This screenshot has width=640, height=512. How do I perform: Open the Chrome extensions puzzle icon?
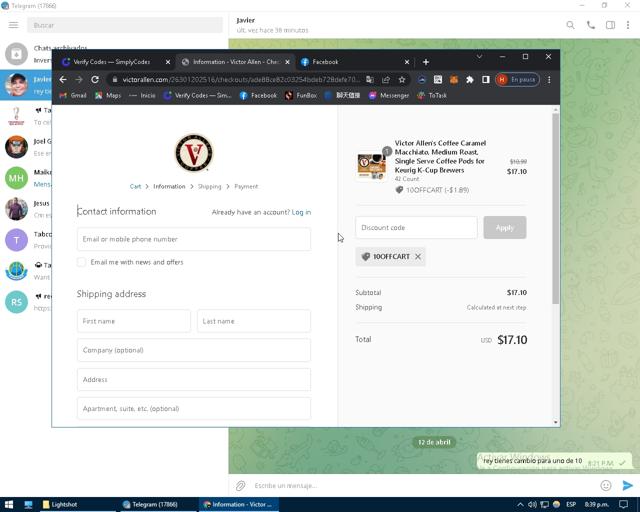tap(469, 80)
